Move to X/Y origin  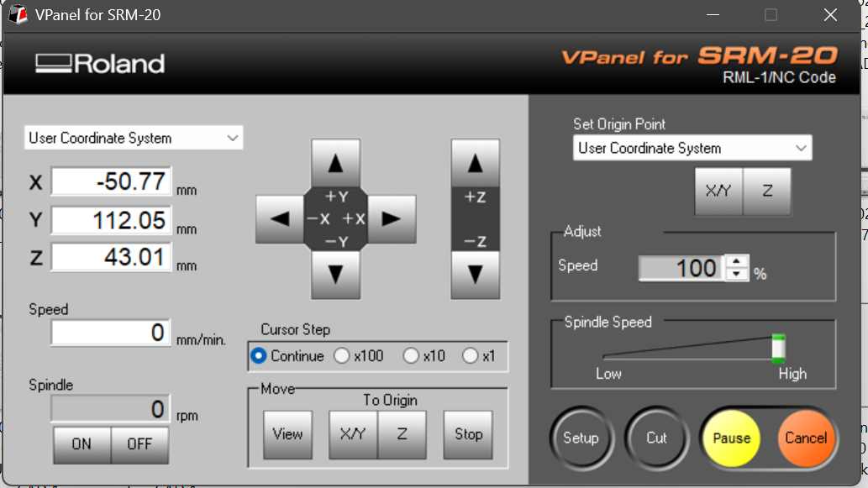click(x=353, y=434)
